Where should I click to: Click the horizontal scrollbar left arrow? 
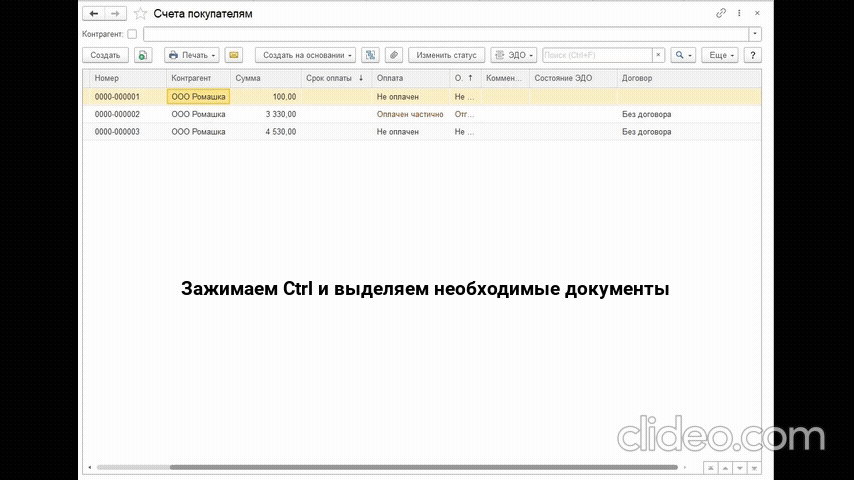[x=89, y=467]
